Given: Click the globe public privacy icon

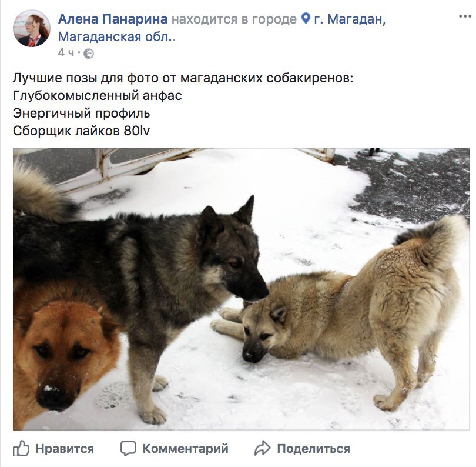Looking at the screenshot, I should 89,54.
